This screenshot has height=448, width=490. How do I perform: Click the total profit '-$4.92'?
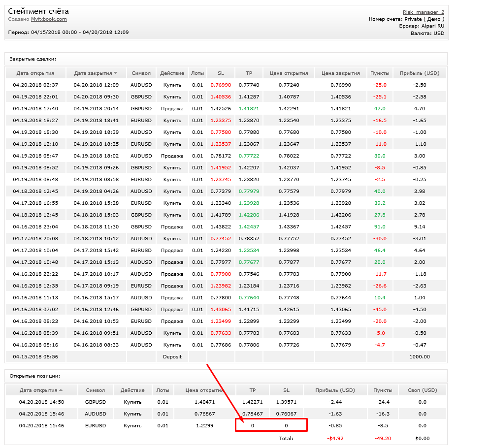click(x=335, y=439)
